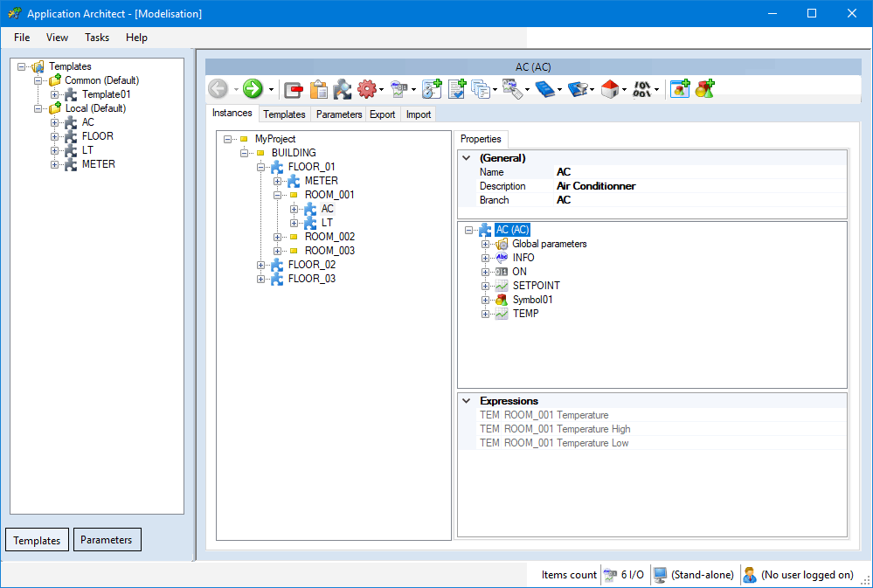Click the binary digits toolbar icon
The width and height of the screenshot is (873, 588).
click(642, 89)
